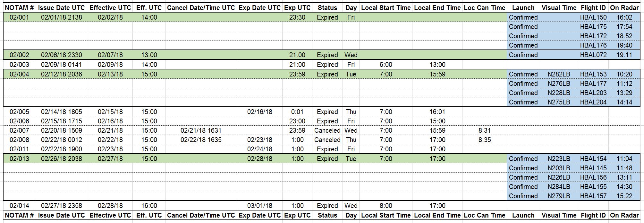Click the HBAL204 flight ID cell
Image resolution: width=644 pixels, height=223 pixels.
(x=593, y=102)
